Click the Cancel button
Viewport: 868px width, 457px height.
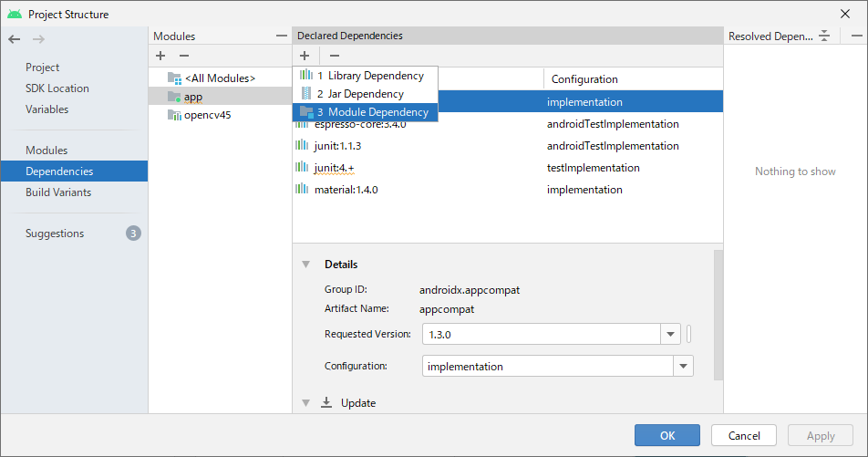744,435
